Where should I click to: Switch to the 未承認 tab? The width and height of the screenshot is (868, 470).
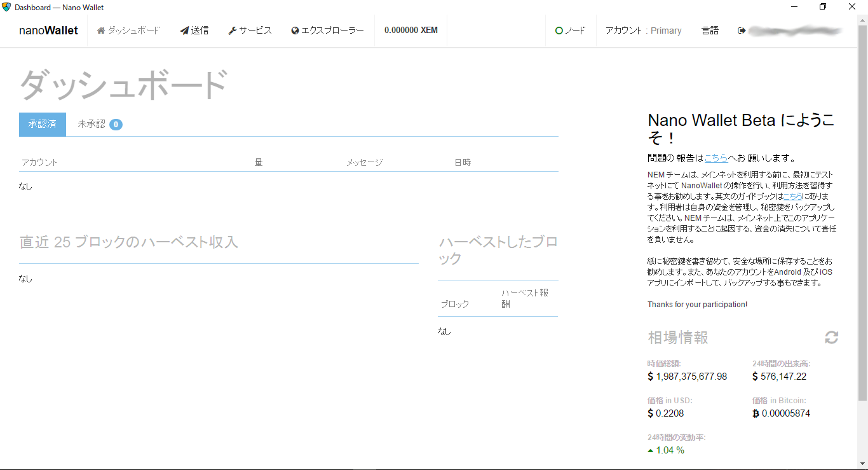[92, 124]
